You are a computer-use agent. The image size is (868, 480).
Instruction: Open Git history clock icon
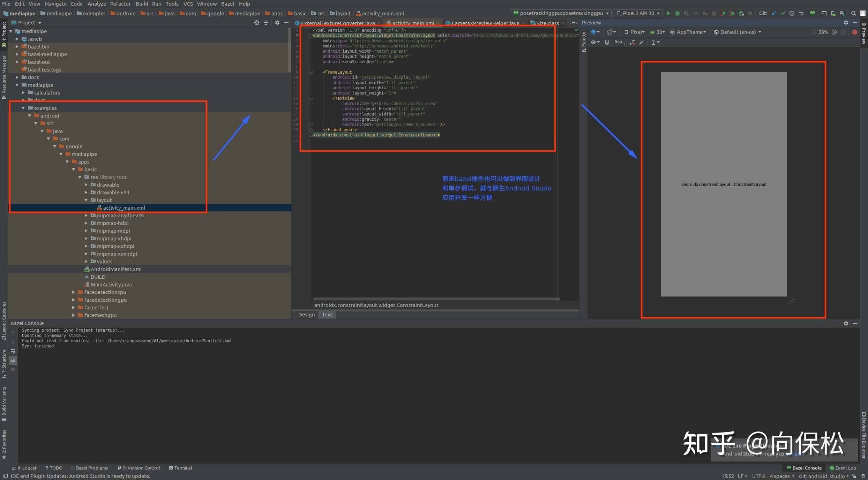point(792,13)
